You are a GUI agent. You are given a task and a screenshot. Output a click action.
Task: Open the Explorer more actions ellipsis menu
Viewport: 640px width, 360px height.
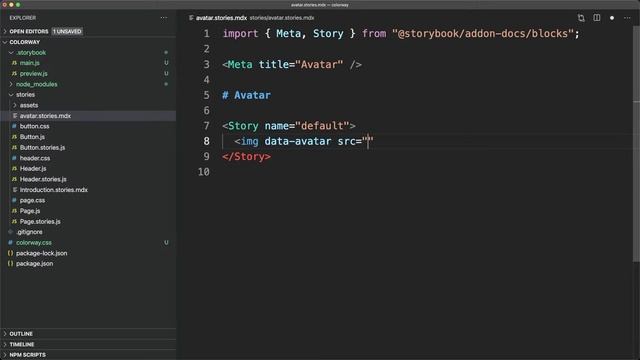coord(164,18)
